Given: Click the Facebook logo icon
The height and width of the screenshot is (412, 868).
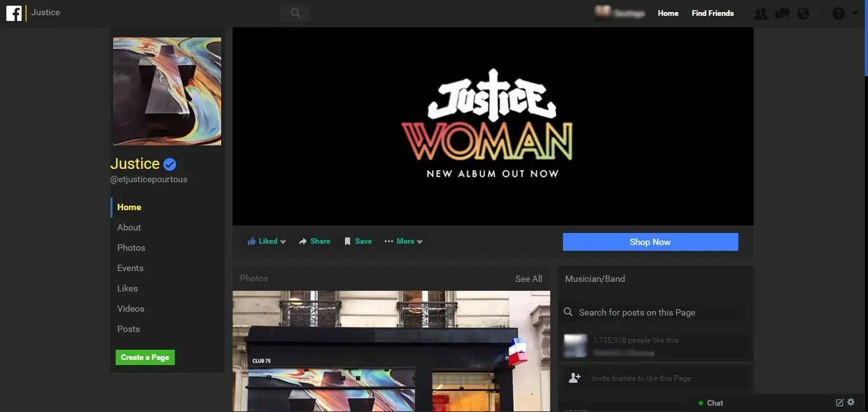Looking at the screenshot, I should click(x=14, y=13).
